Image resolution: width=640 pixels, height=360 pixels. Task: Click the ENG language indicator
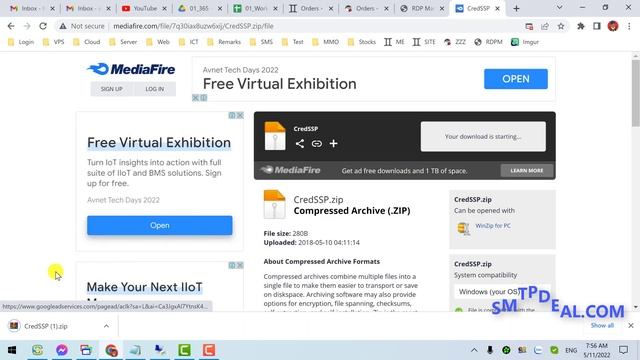tap(571, 350)
